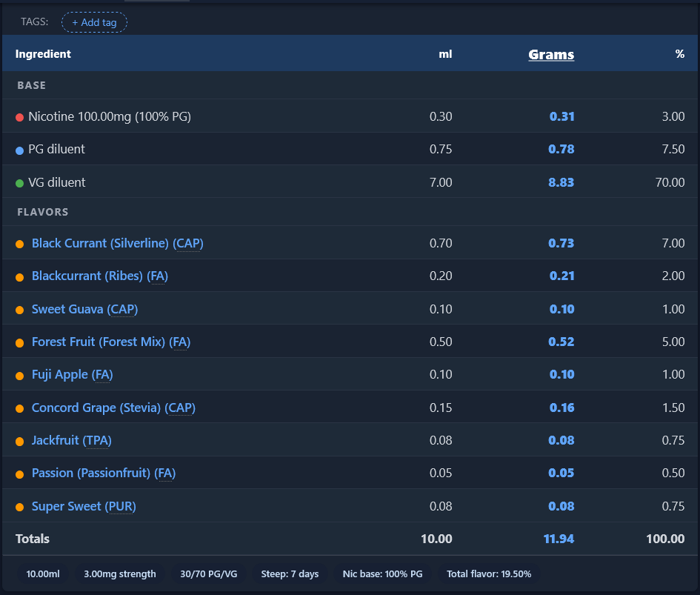Click the Steep: 7 days badge
The height and width of the screenshot is (595, 700).
pyautogui.click(x=290, y=574)
